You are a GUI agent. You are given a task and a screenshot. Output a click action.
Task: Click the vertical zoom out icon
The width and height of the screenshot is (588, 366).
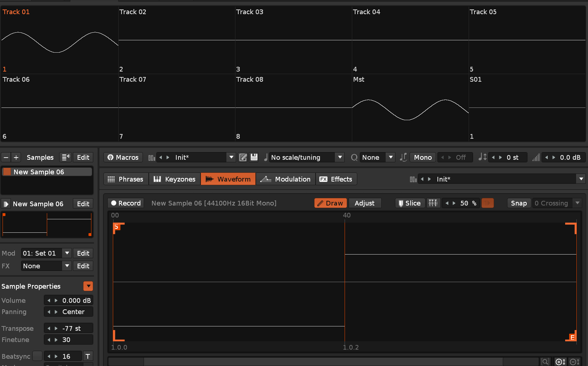pyautogui.click(x=575, y=362)
